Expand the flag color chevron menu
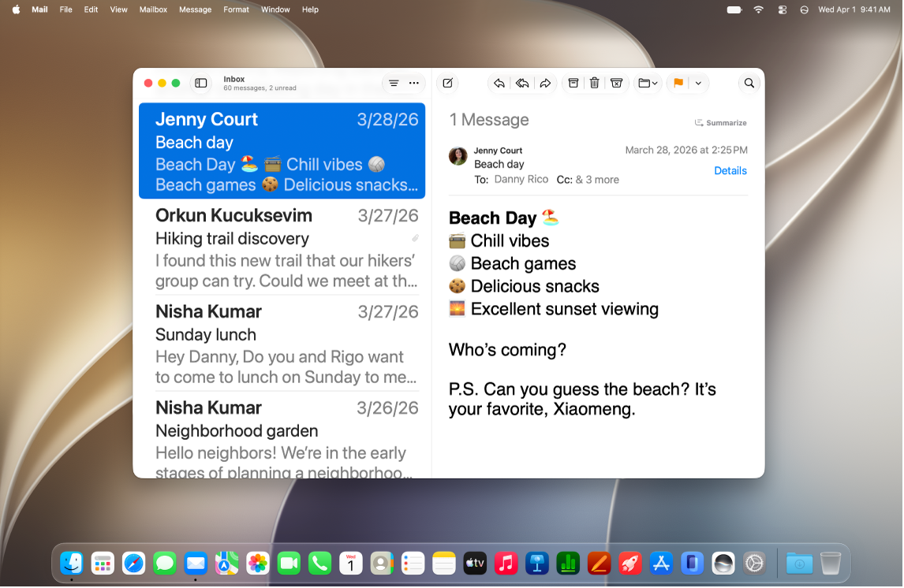 click(x=698, y=84)
